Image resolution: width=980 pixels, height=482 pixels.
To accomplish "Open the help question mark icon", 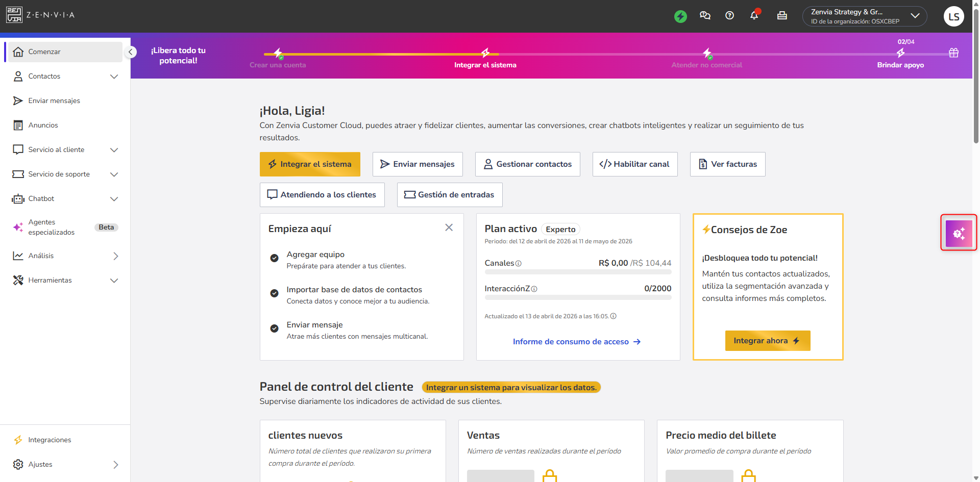I will coord(729,15).
